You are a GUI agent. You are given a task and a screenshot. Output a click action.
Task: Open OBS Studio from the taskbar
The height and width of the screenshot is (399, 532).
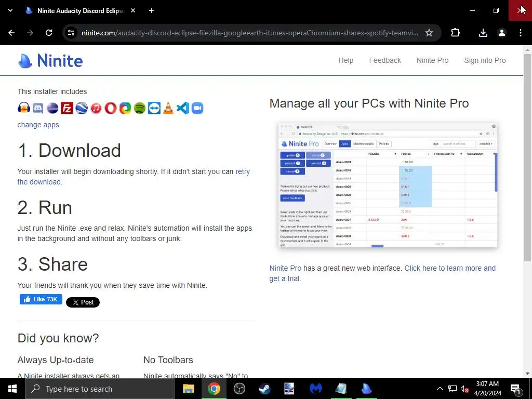pyautogui.click(x=239, y=389)
